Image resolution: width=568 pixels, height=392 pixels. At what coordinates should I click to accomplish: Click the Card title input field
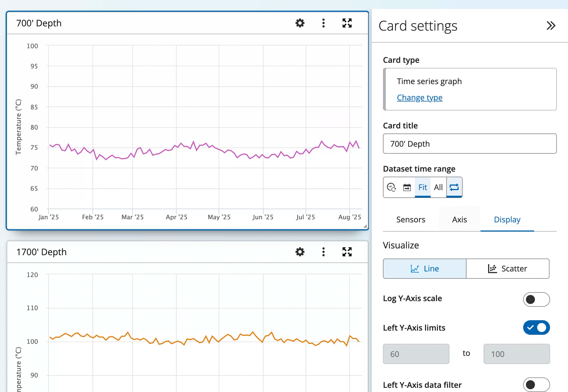[470, 144]
